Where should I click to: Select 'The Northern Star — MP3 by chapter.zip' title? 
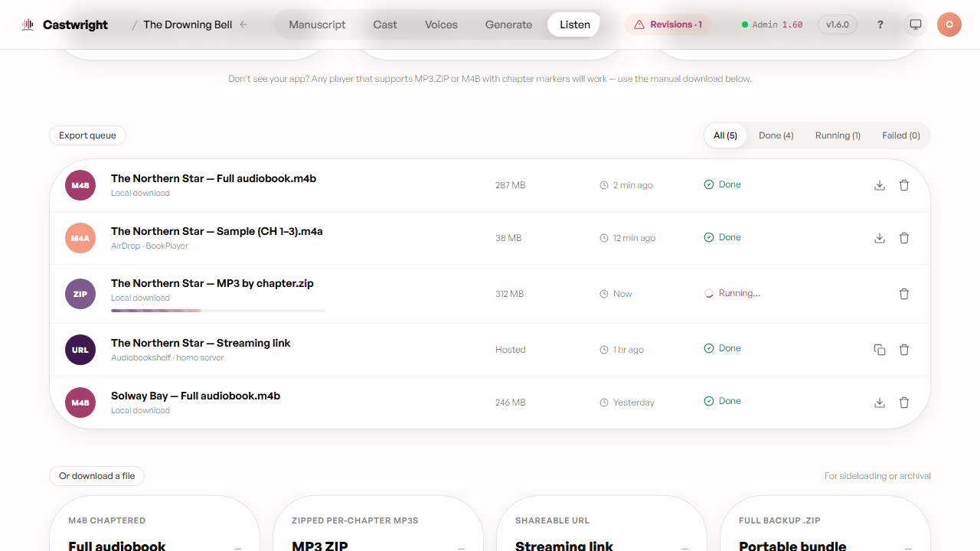[x=212, y=283]
